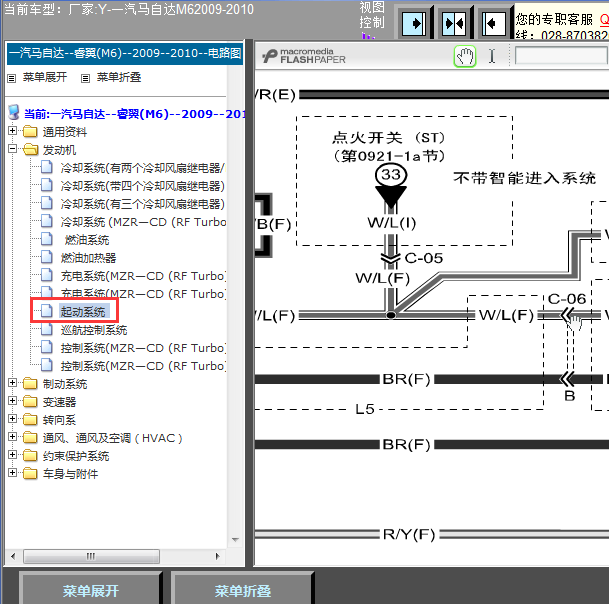Click the blue 当前:一汽马自达 tree root text
The height and width of the screenshot is (604, 609).
(134, 114)
